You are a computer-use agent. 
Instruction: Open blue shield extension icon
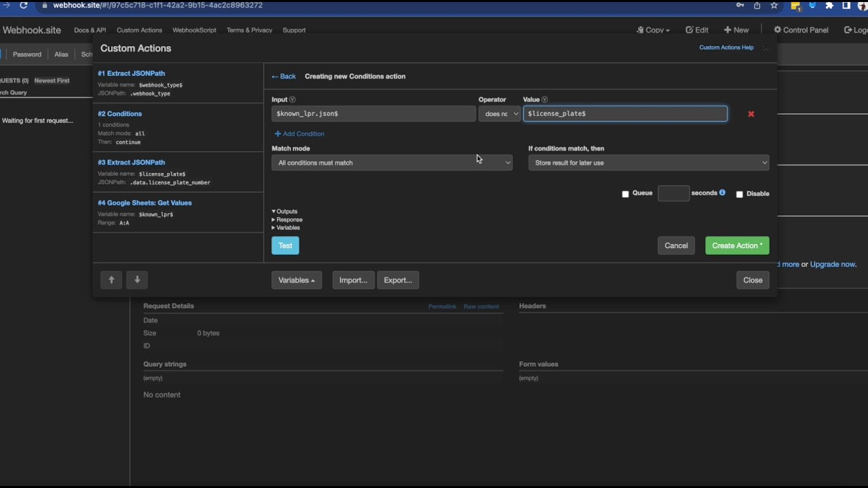click(812, 5)
